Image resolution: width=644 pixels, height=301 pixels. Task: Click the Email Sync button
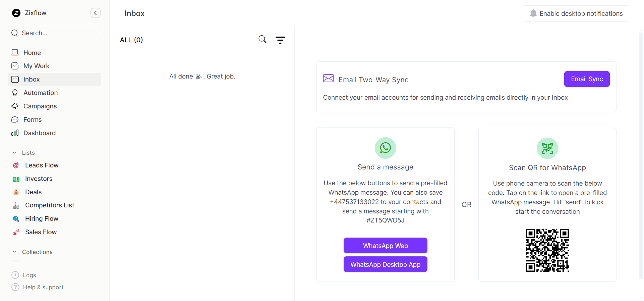586,79
